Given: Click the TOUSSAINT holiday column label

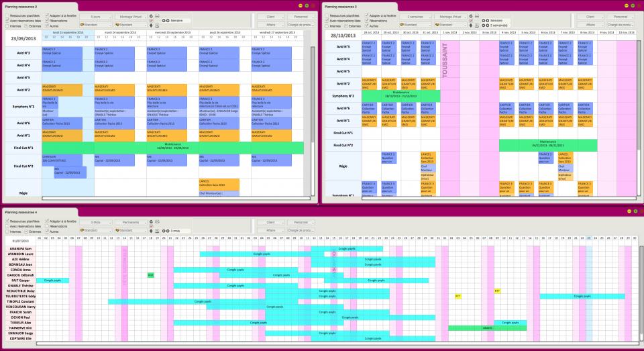Looking at the screenshot, I should (445, 60).
